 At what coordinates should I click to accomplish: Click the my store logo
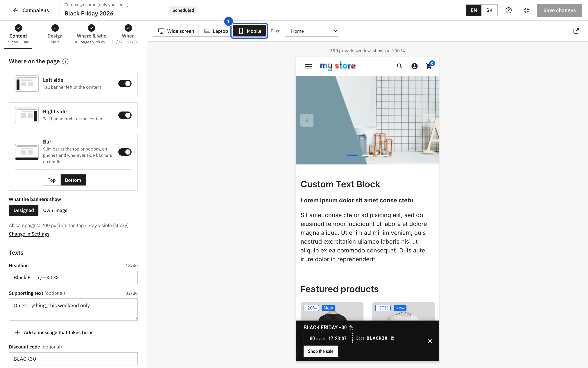click(x=338, y=66)
